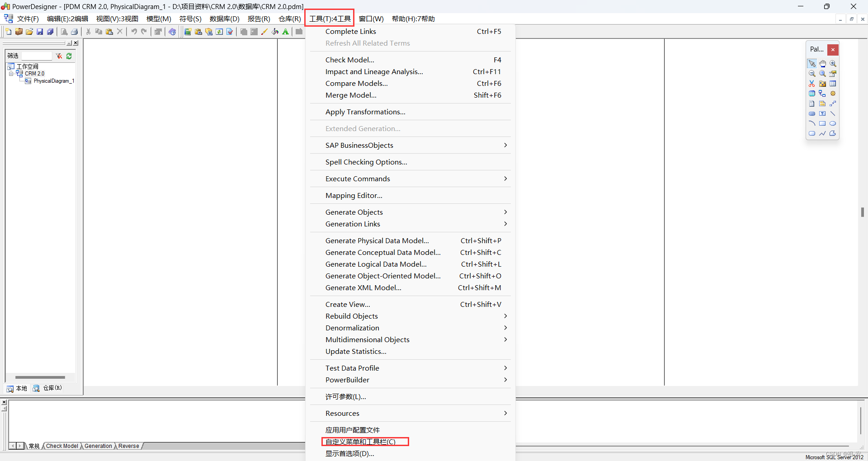This screenshot has width=868, height=461.
Task: Click the Save icon on the toolbar
Action: tap(40, 32)
